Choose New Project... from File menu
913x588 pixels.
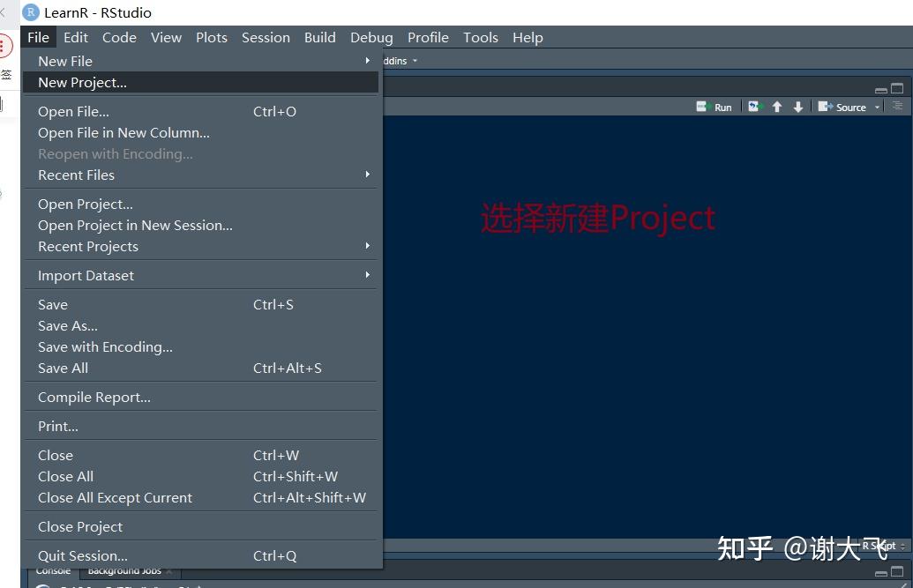tap(200, 83)
